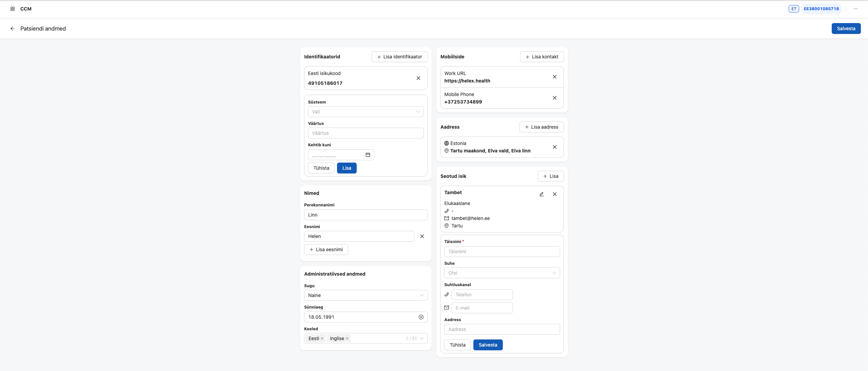Click the Salvesta button in the header

tap(846, 29)
